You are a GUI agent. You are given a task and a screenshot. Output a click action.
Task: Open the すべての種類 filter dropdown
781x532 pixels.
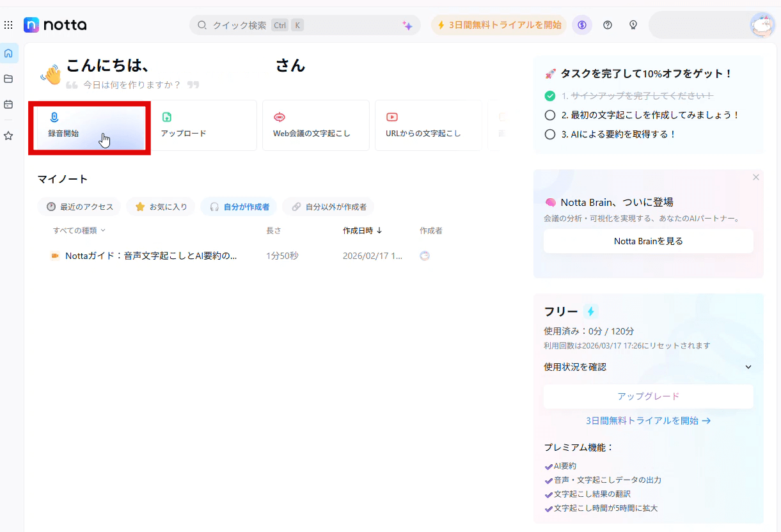(79, 230)
